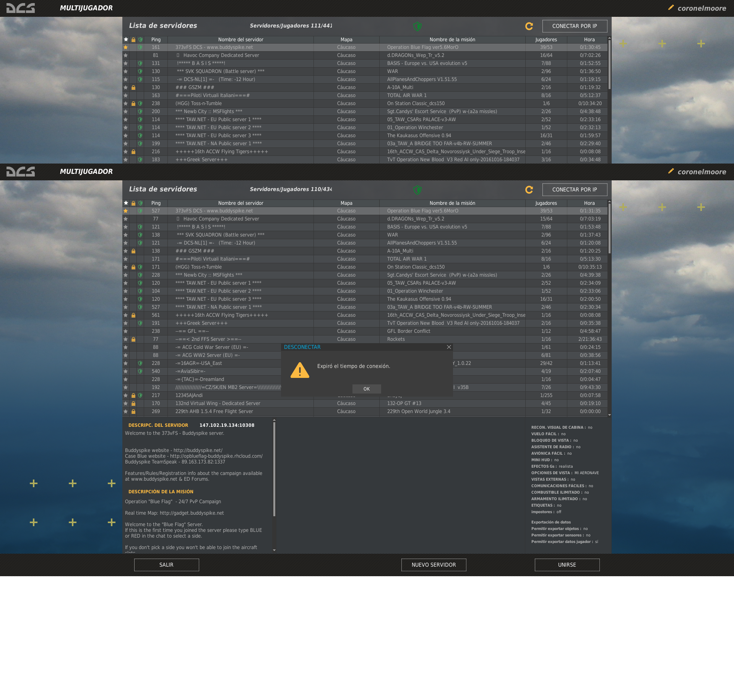
Task: Sort by favorites star column header, lower window
Action: tap(126, 203)
